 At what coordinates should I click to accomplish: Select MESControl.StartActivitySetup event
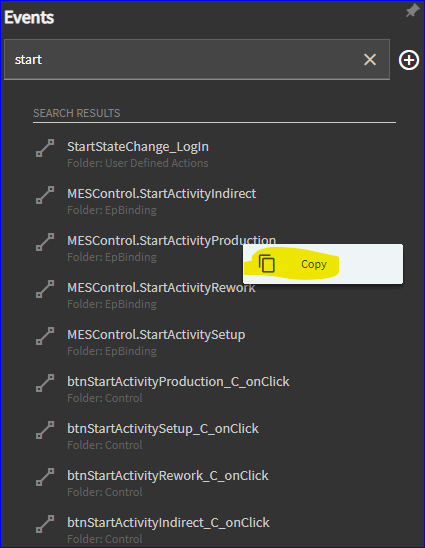[156, 334]
